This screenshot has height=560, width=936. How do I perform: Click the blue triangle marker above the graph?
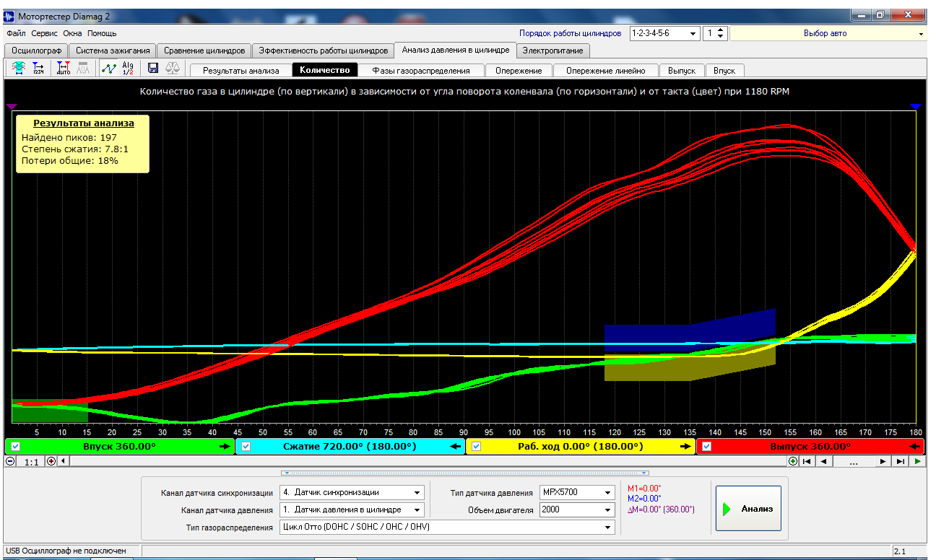(916, 107)
